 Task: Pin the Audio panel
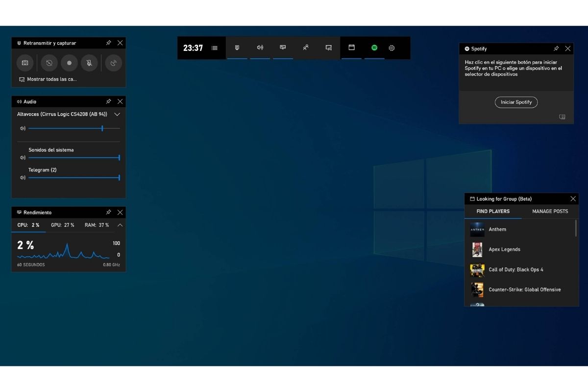(x=108, y=101)
